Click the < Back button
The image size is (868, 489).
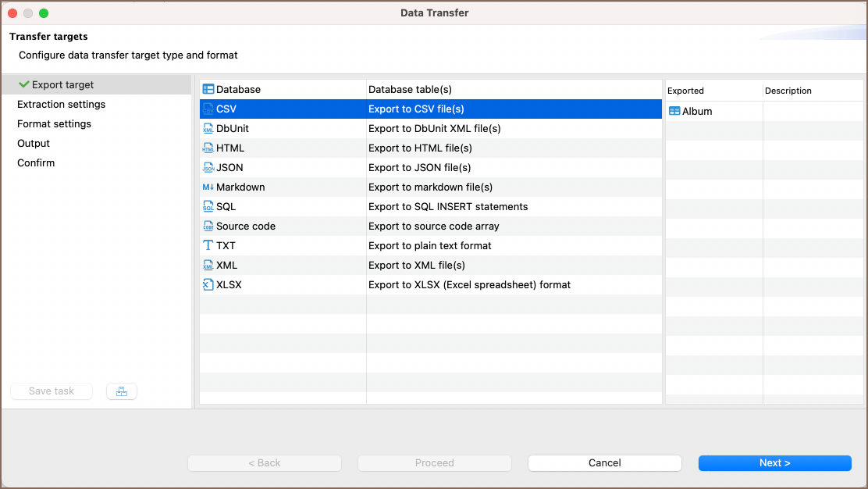coord(265,463)
